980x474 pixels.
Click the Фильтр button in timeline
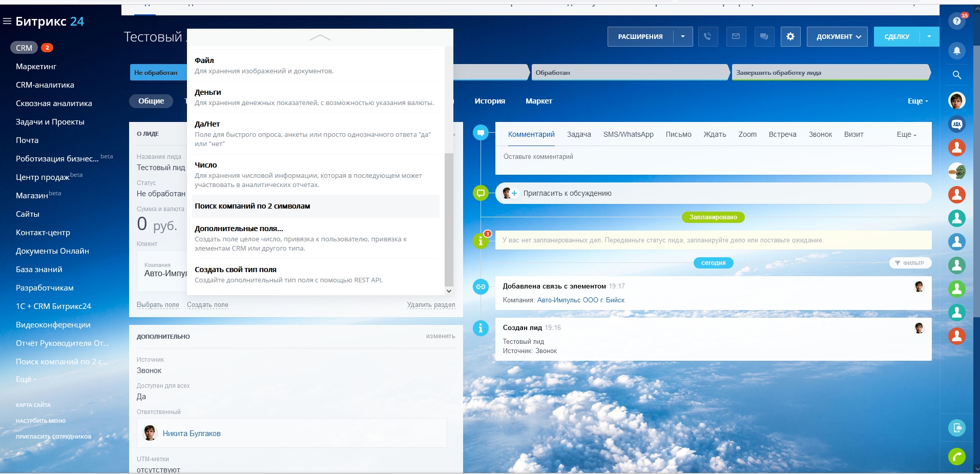(x=910, y=263)
